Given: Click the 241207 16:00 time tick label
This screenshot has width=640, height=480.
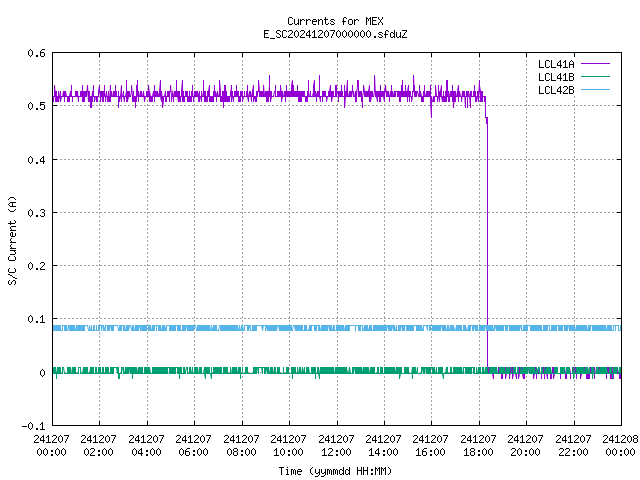Looking at the screenshot, I should pos(431,445).
